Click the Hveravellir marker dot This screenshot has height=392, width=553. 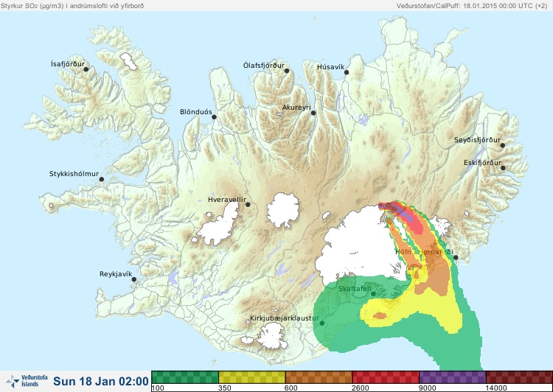tap(248, 204)
